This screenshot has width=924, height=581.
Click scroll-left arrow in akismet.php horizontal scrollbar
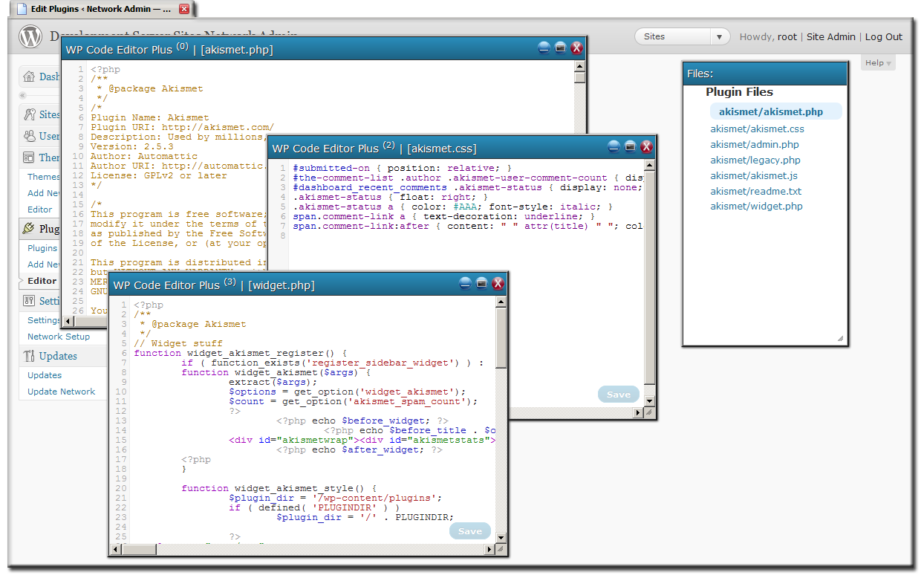point(68,321)
